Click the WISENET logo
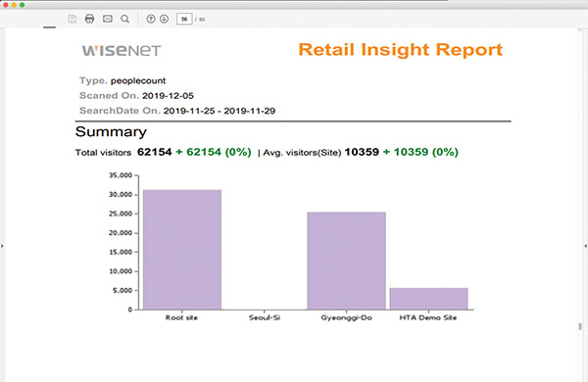 [122, 51]
